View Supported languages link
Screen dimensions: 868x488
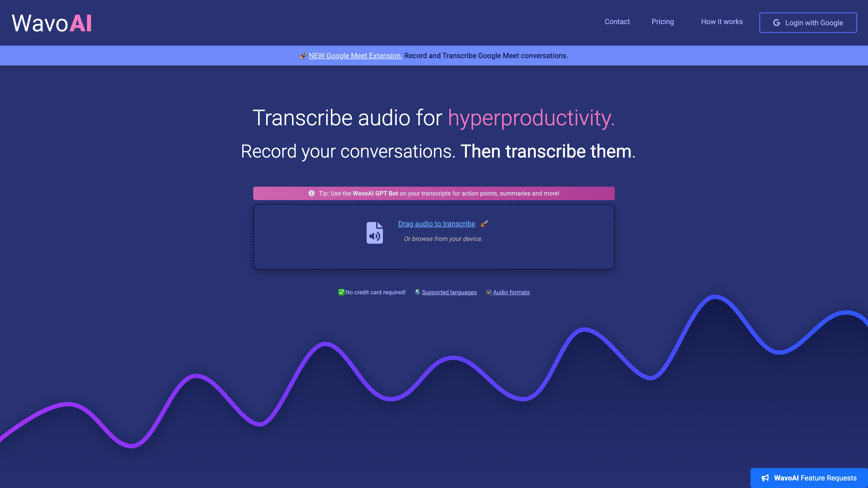(449, 292)
